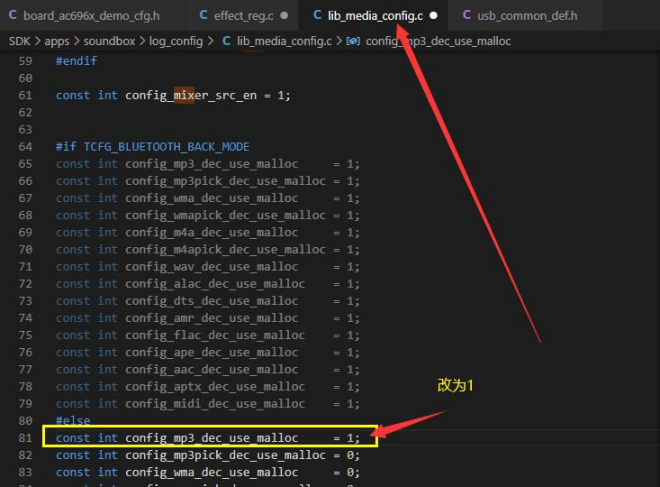Screen dimensions: 660x487
Task: Click config_wmapick_dec_use_malloc on line 68
Action: [226, 216]
